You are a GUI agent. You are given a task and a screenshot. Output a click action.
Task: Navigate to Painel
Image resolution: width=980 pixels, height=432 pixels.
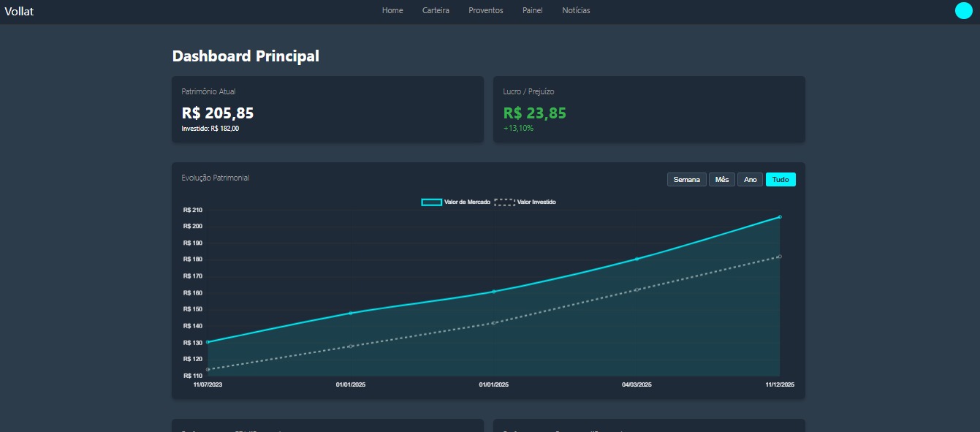click(x=533, y=10)
